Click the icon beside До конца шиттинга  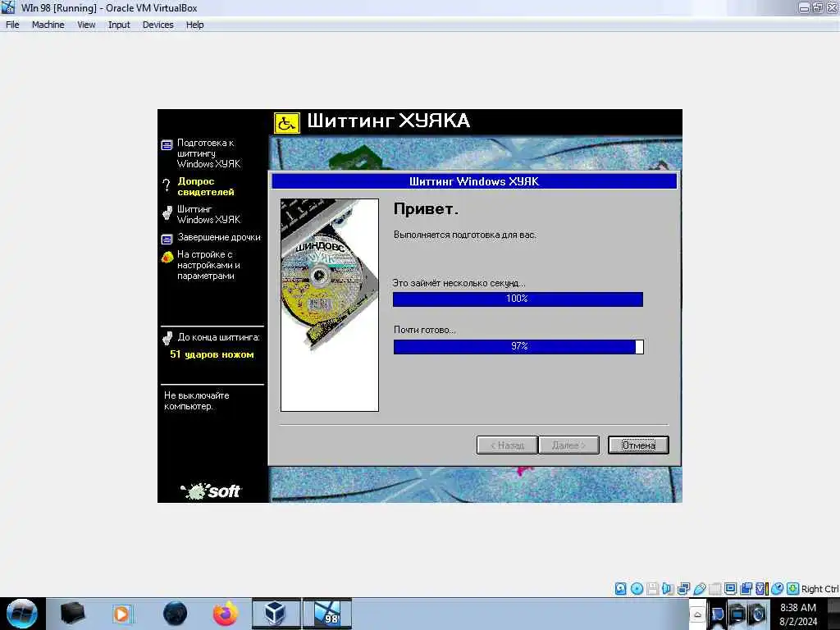click(167, 338)
